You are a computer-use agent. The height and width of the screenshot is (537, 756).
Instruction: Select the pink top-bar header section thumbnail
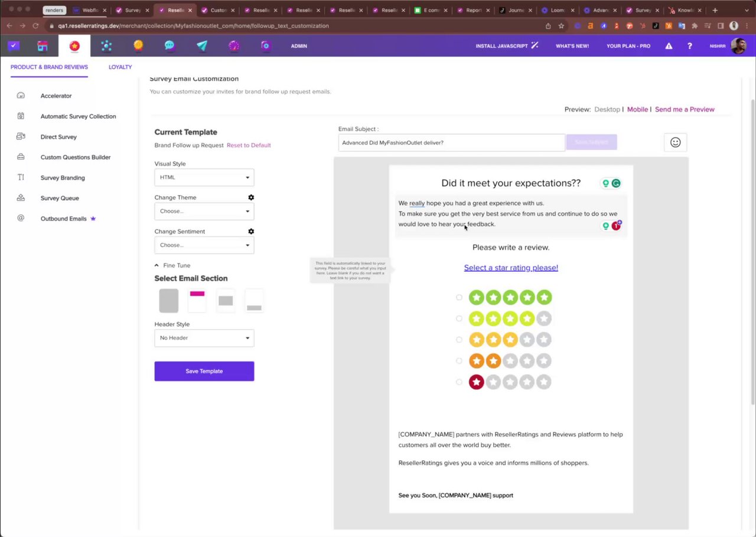pos(197,301)
